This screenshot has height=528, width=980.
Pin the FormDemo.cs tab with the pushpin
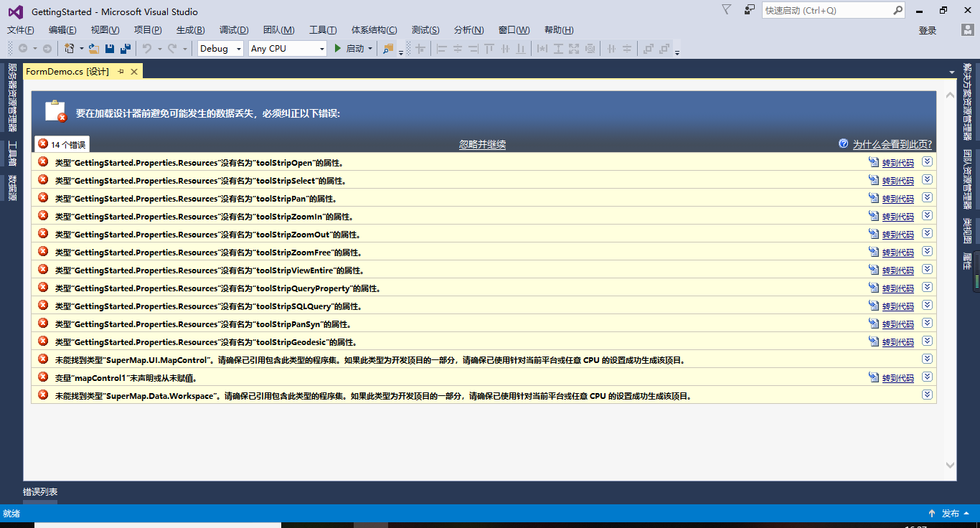121,71
